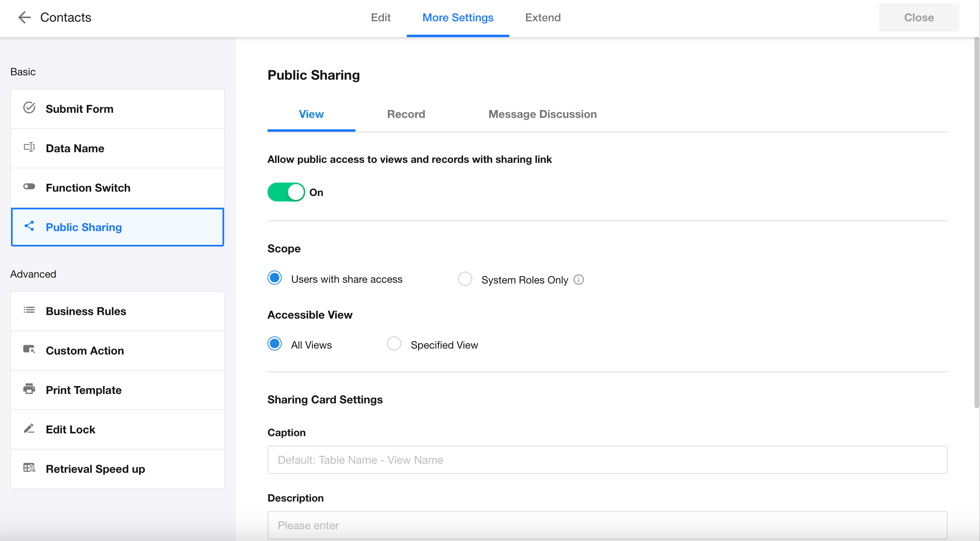980x541 pixels.
Task: Click the Retrieval Speed up icon
Action: pyautogui.click(x=29, y=468)
